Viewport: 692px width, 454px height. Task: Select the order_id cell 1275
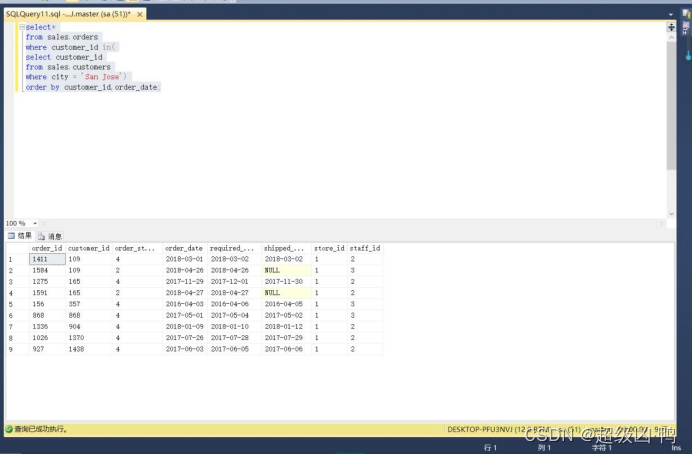click(x=47, y=281)
